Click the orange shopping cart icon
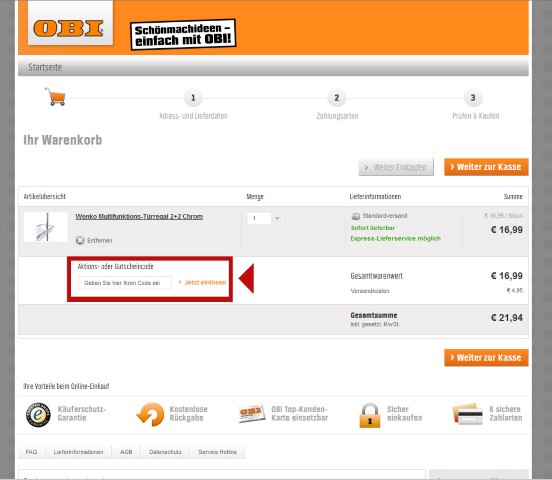This screenshot has height=480, width=552. coord(55,96)
